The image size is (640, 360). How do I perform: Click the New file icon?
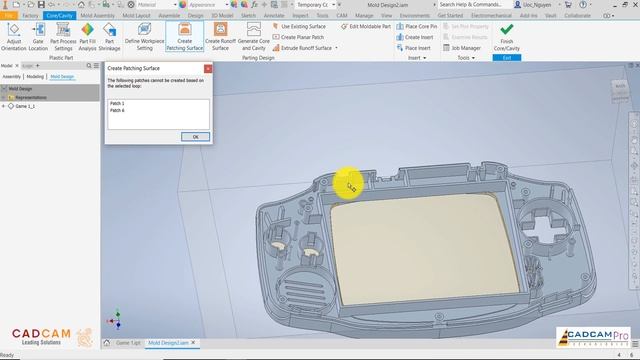point(16,4)
